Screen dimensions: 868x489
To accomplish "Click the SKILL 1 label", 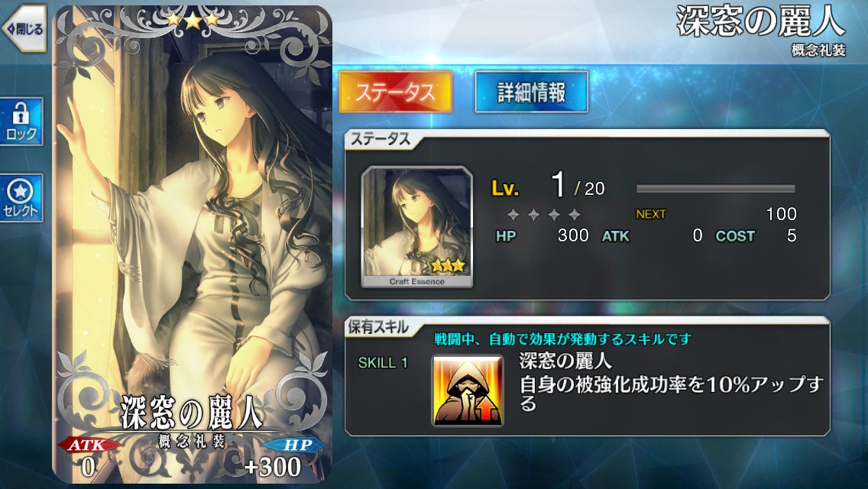I will point(383,363).
